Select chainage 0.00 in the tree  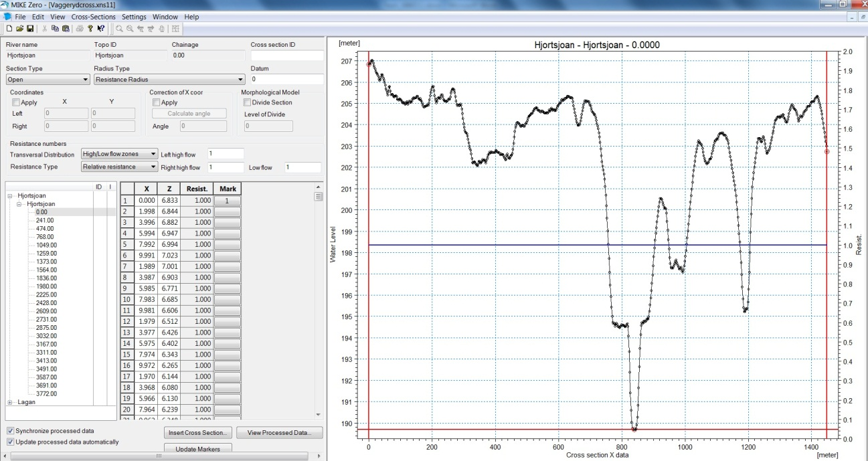41,212
